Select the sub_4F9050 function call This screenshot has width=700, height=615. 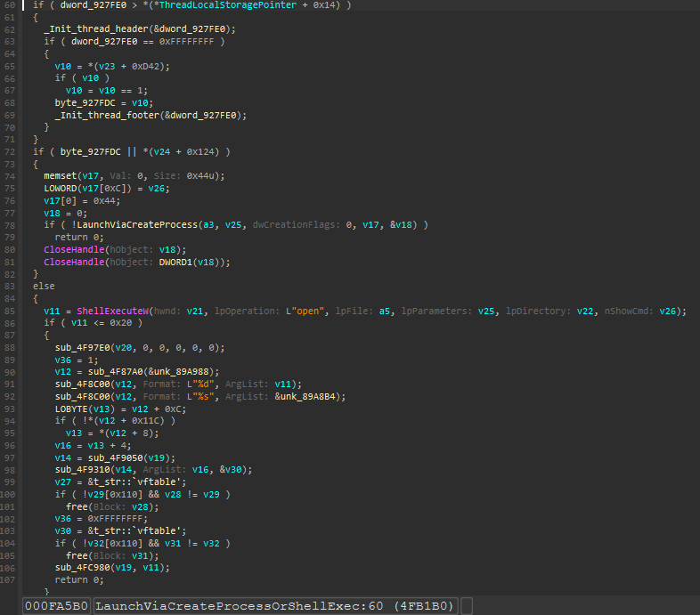(116, 458)
